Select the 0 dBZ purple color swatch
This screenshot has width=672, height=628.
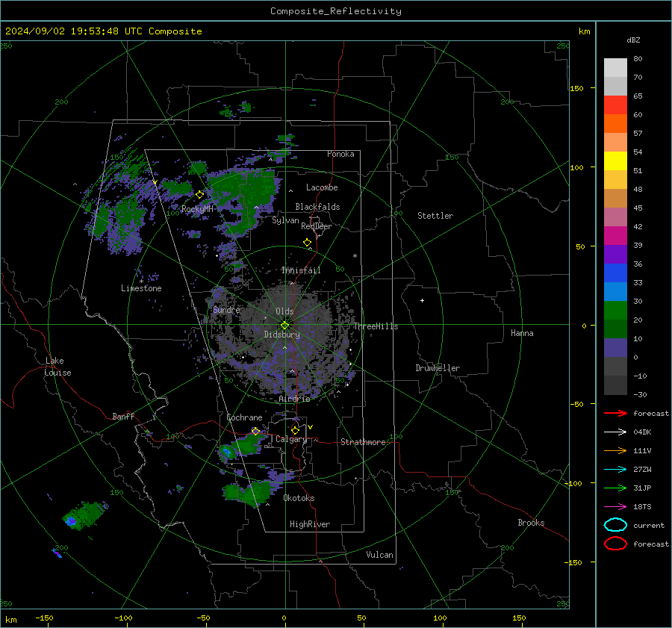[x=615, y=348]
